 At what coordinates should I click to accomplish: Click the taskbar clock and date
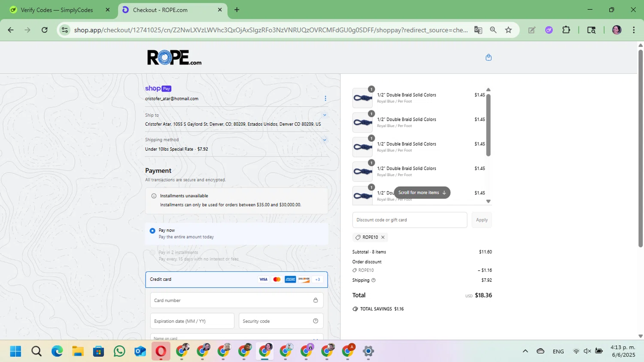(x=623, y=351)
